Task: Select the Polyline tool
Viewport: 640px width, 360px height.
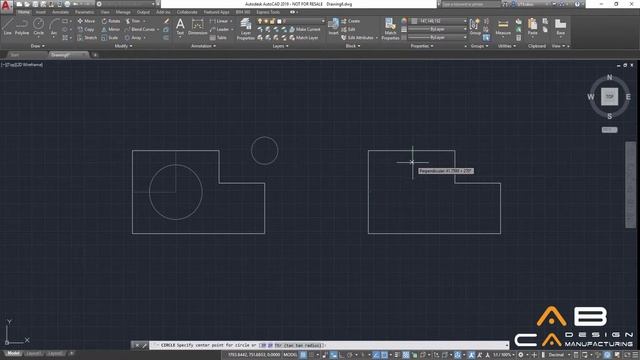Action: click(22, 27)
